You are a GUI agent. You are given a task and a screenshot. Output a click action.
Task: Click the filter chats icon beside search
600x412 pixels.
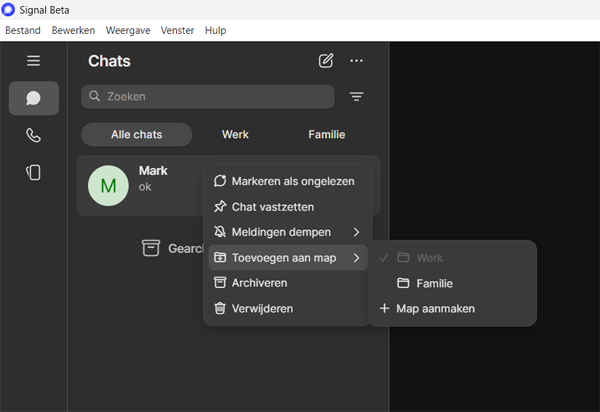point(356,97)
